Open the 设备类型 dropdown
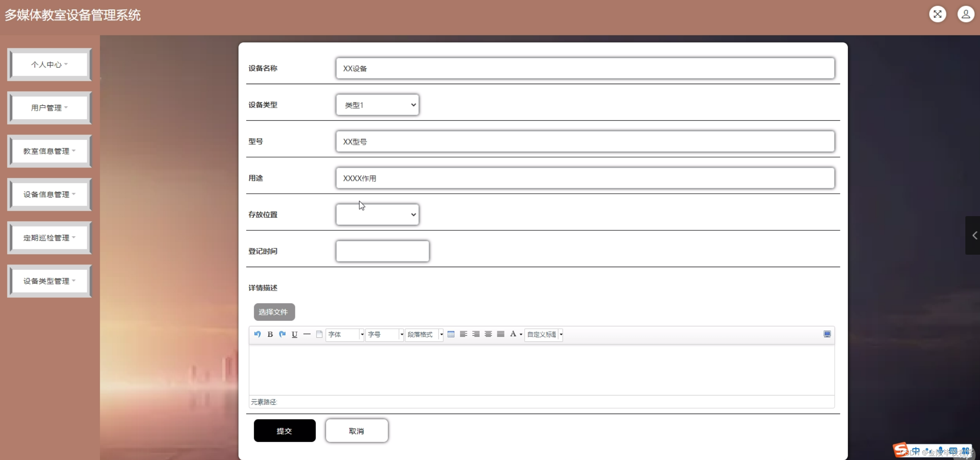980x460 pixels. pyautogui.click(x=377, y=105)
